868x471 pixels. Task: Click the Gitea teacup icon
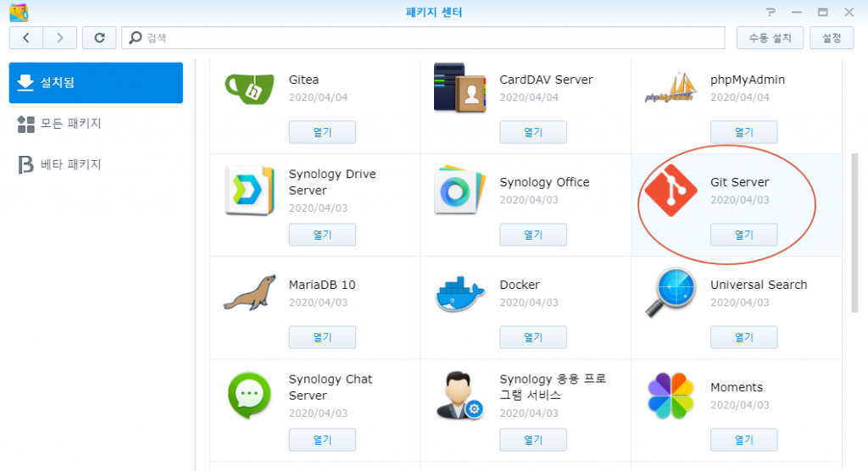(x=249, y=88)
